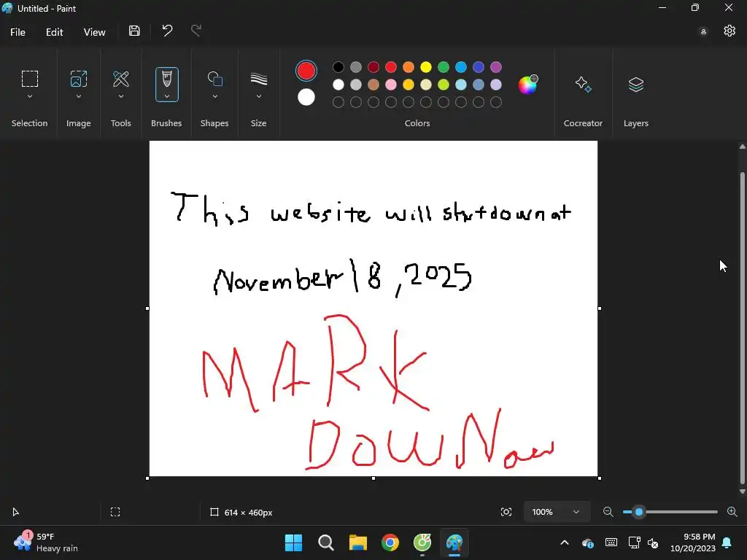Screen dimensions: 747x560
Task: Select Color 2 white background swatch
Action: 306,97
